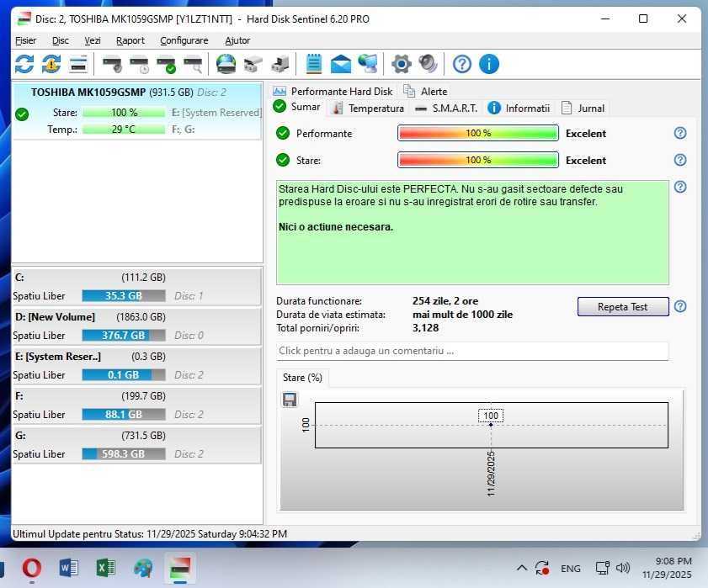Viewport: 708px width, 588px height.
Task: Click the volume icon in system tray
Action: coord(623,568)
